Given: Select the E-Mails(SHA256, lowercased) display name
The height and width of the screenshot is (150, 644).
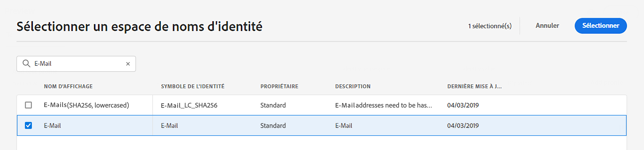Looking at the screenshot, I should click(x=86, y=105).
